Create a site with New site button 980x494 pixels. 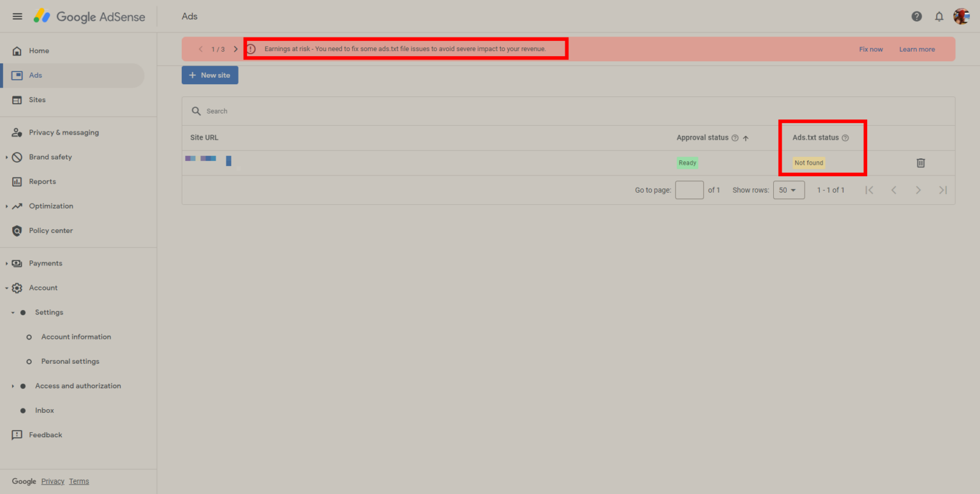[210, 75]
